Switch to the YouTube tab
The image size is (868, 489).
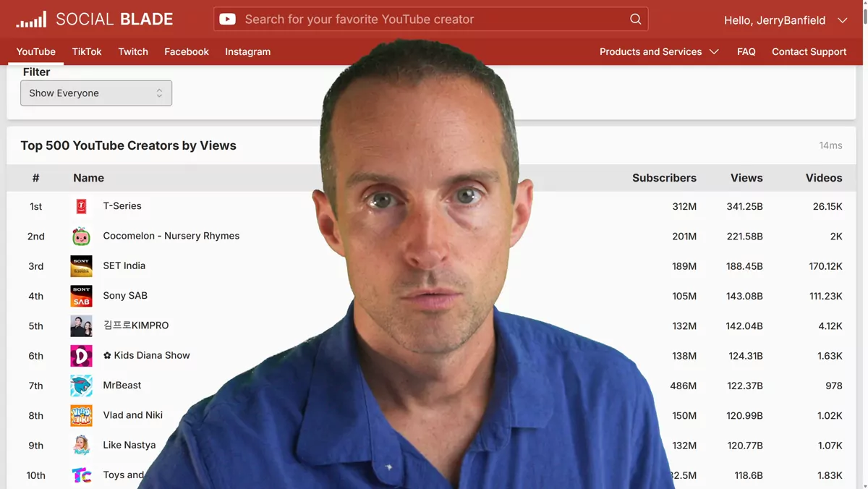(x=36, y=51)
